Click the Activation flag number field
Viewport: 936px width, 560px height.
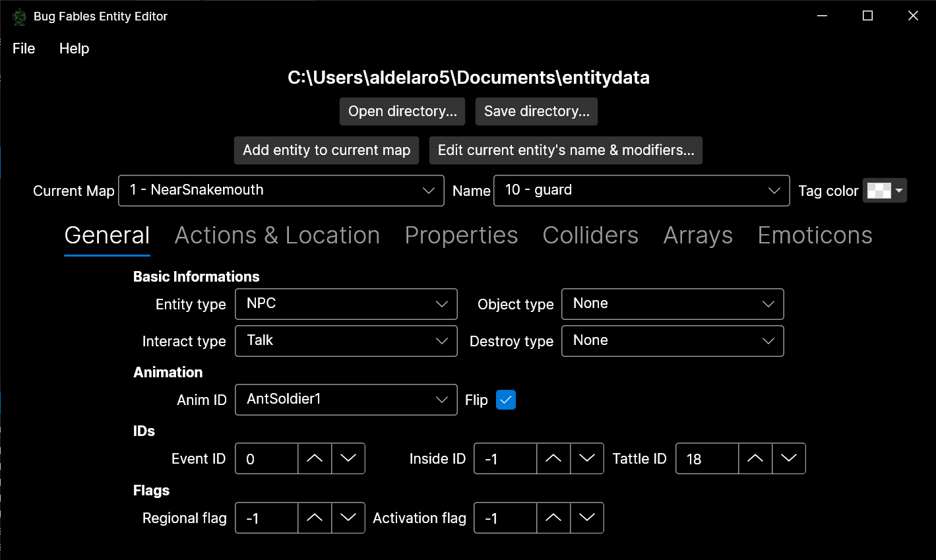click(x=506, y=518)
